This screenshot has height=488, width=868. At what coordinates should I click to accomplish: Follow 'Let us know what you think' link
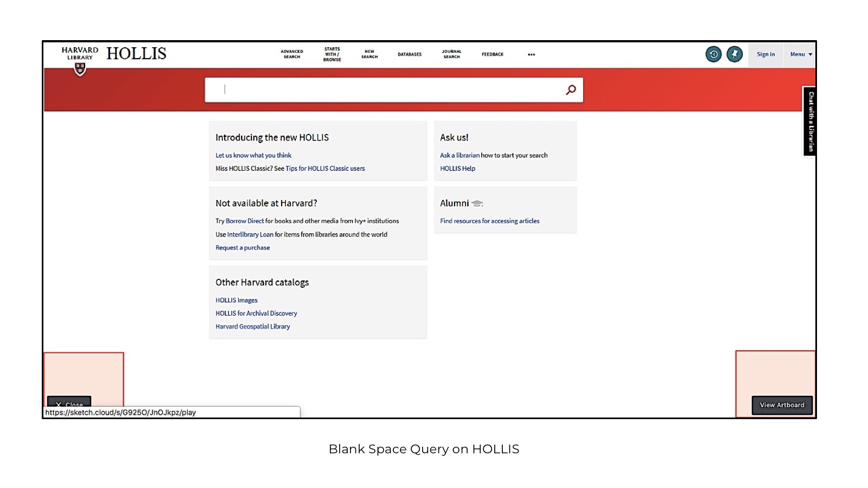[x=253, y=155]
